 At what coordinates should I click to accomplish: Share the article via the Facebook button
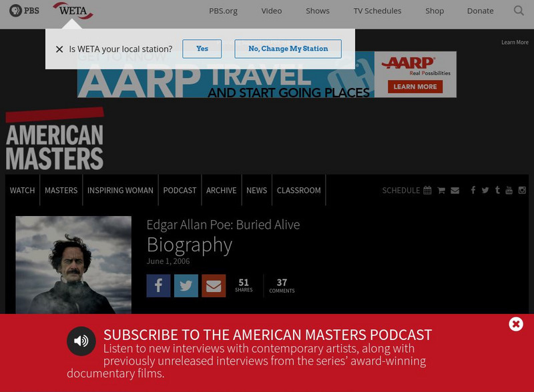158,285
